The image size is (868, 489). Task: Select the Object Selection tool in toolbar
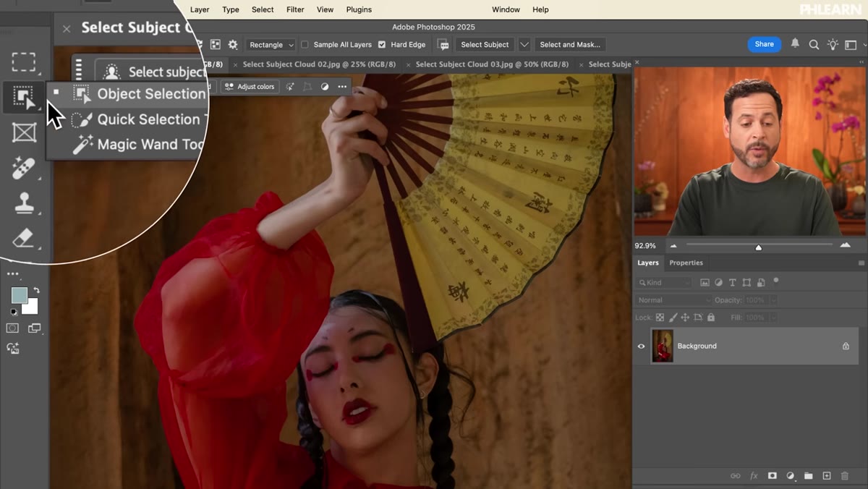[24, 97]
